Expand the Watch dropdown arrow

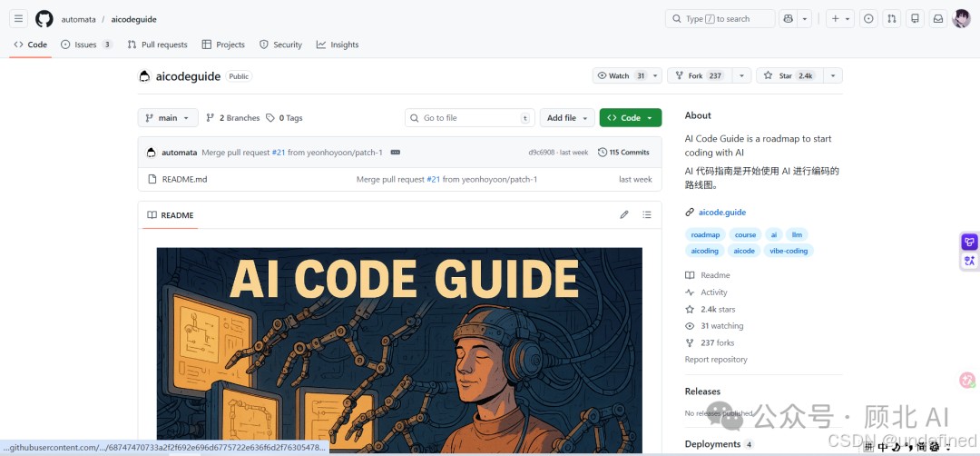click(x=655, y=75)
